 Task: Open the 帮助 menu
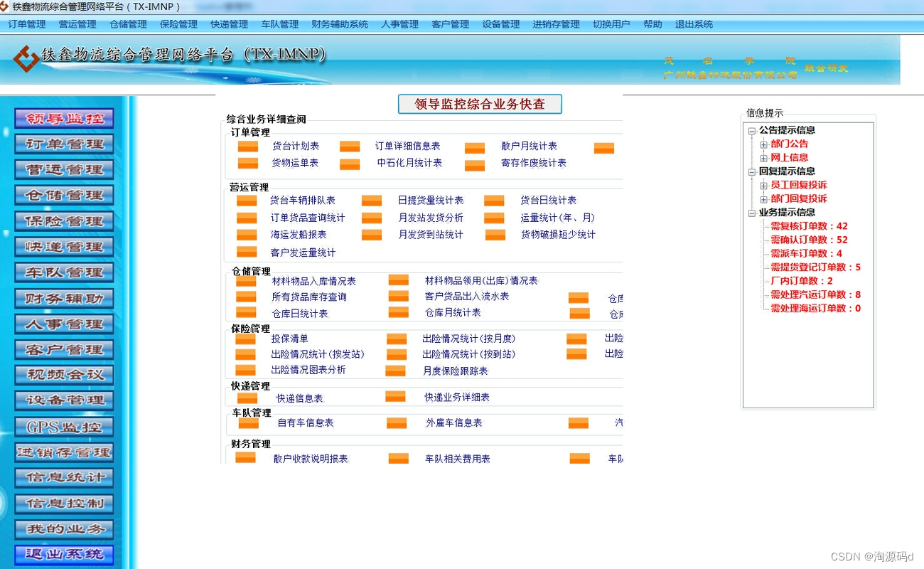coord(652,24)
